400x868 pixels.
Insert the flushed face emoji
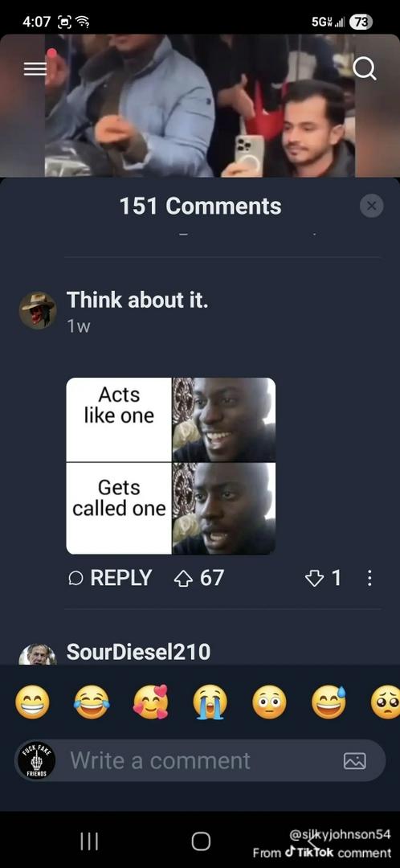[x=269, y=702]
